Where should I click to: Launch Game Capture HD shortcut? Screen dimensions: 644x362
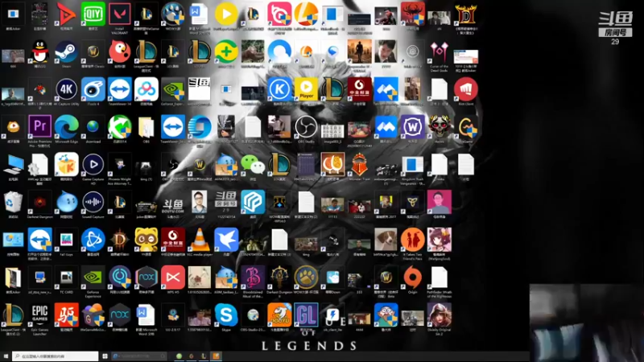pos(93,164)
